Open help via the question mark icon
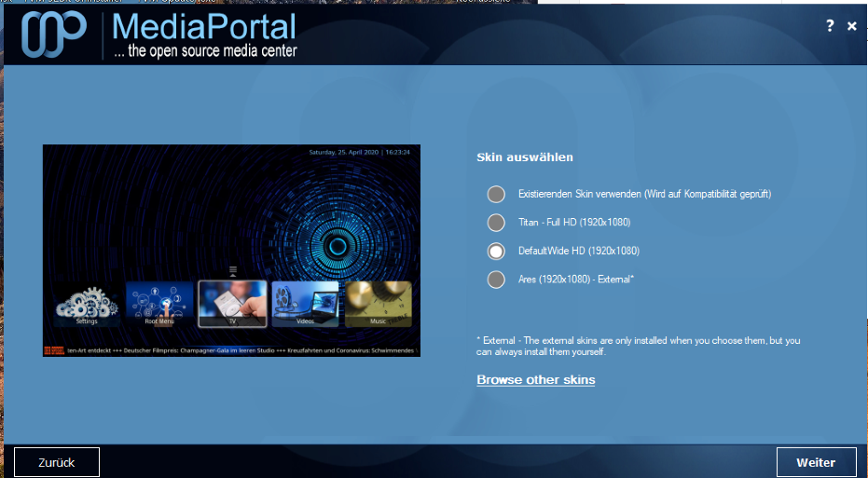The image size is (868, 478). [830, 26]
